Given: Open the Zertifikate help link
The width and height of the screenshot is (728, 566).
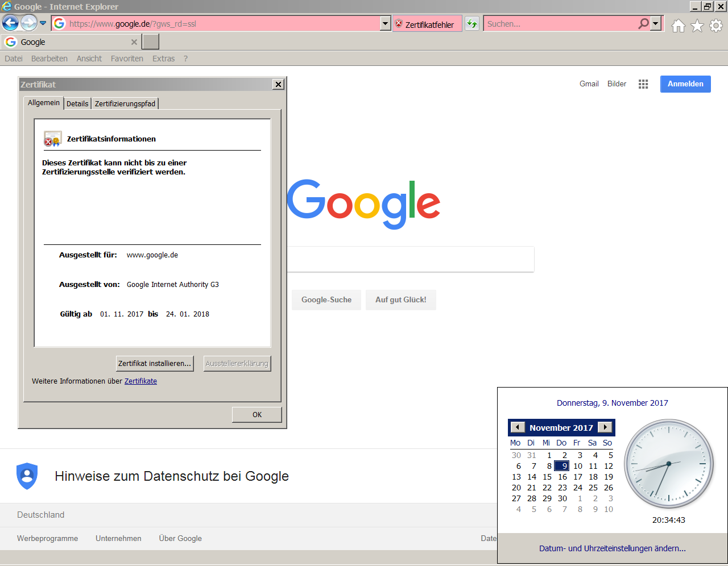Looking at the screenshot, I should click(x=140, y=381).
